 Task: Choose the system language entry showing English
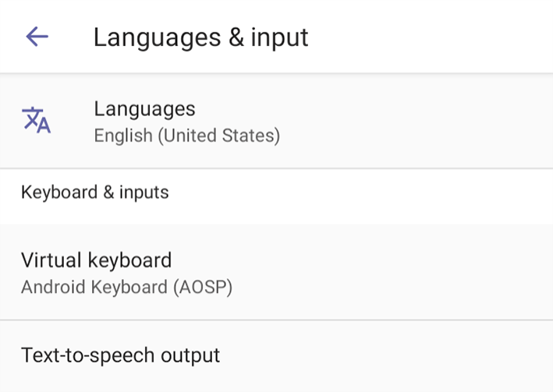pos(276,122)
